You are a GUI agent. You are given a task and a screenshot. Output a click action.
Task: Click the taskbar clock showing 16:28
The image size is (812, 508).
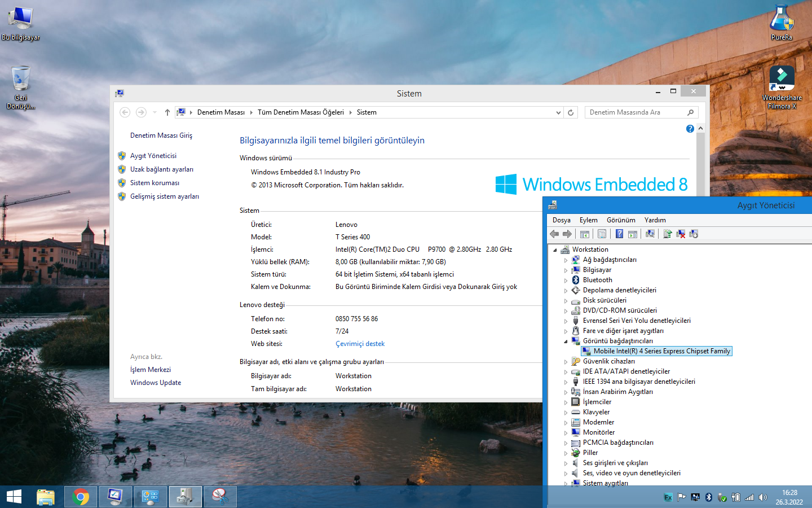point(789,497)
